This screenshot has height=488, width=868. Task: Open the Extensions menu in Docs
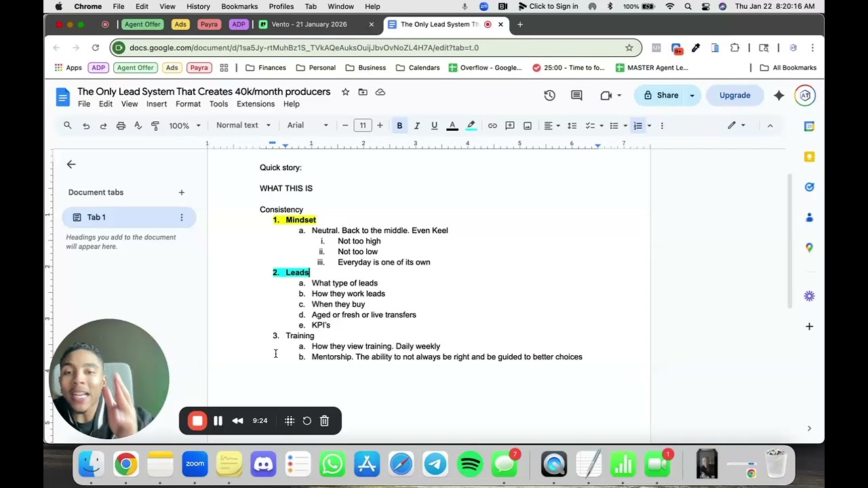256,104
